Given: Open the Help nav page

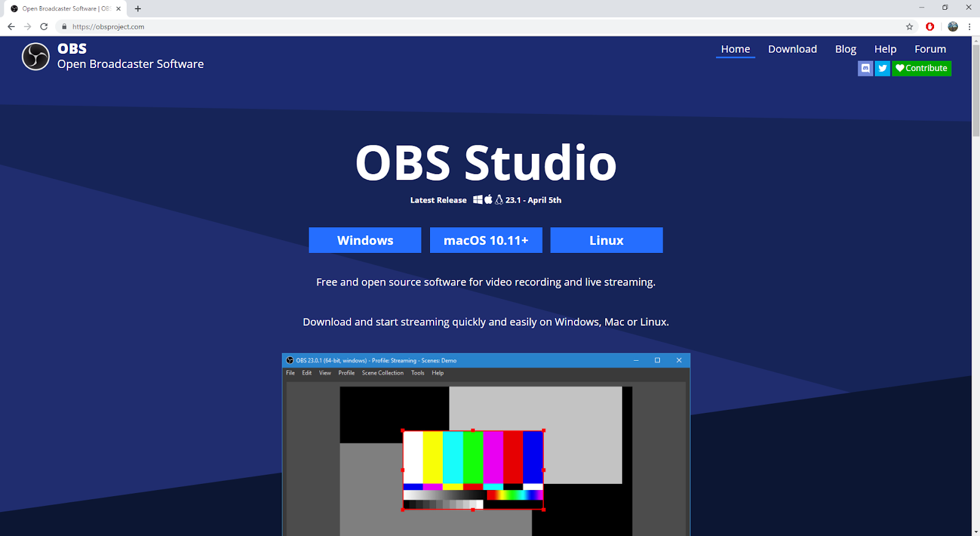Looking at the screenshot, I should click(x=885, y=49).
